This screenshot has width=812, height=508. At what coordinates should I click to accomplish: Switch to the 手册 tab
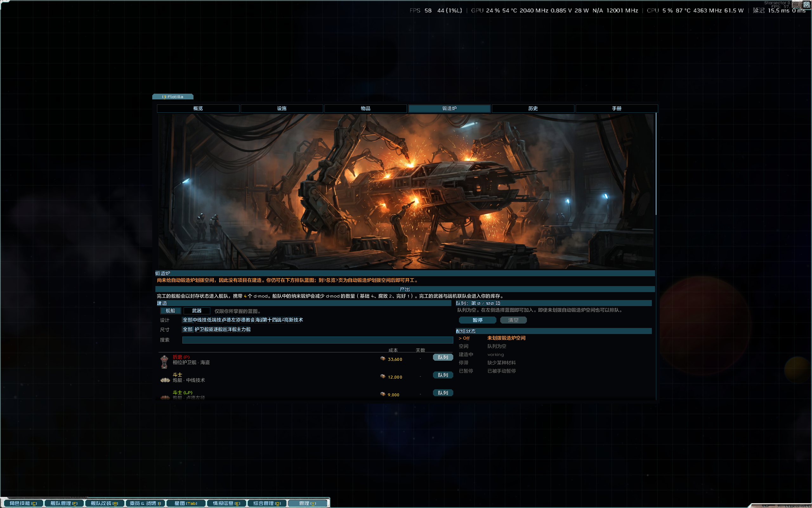[x=617, y=109]
